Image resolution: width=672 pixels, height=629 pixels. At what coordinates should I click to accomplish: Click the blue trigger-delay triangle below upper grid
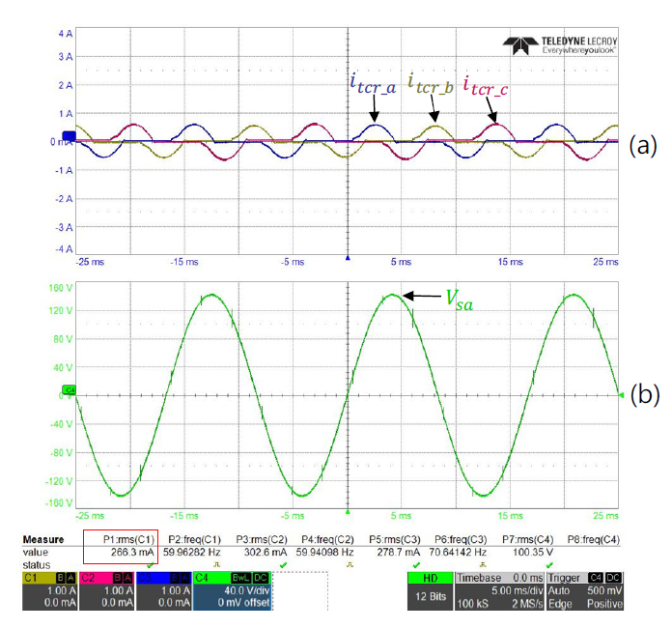pos(347,257)
